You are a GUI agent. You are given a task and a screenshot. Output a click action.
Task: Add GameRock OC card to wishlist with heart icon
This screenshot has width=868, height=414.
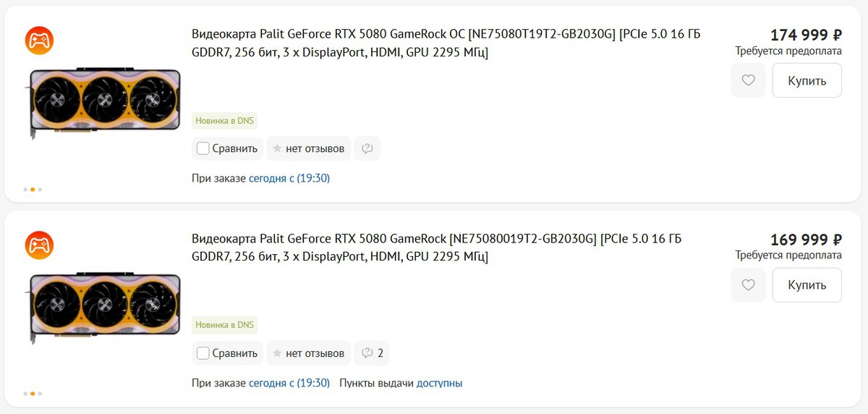[748, 80]
